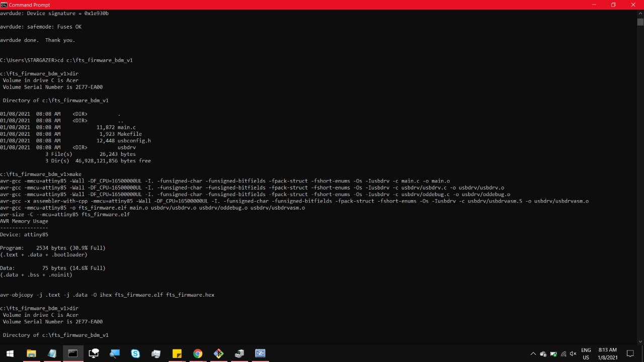Launch Skype from the taskbar
Screen dimensions: 644x362
point(135,353)
